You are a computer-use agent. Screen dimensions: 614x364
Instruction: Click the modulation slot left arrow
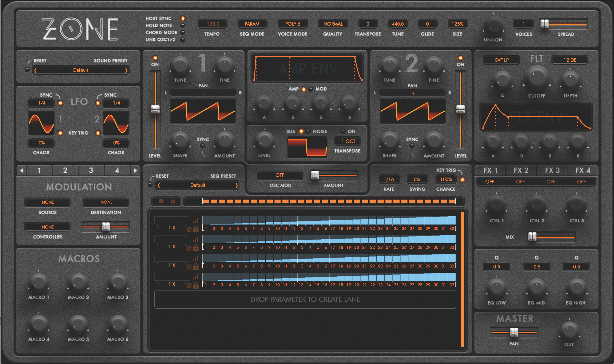[x=22, y=170]
